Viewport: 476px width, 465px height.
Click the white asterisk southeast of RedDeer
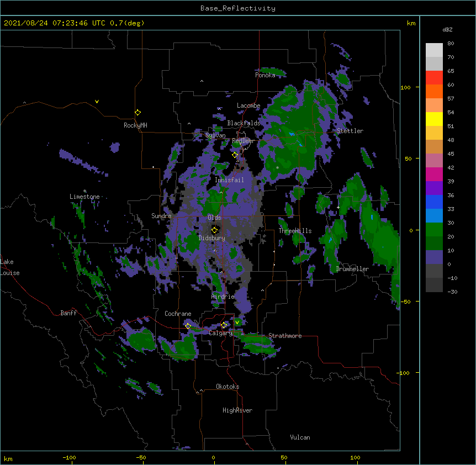[277, 167]
